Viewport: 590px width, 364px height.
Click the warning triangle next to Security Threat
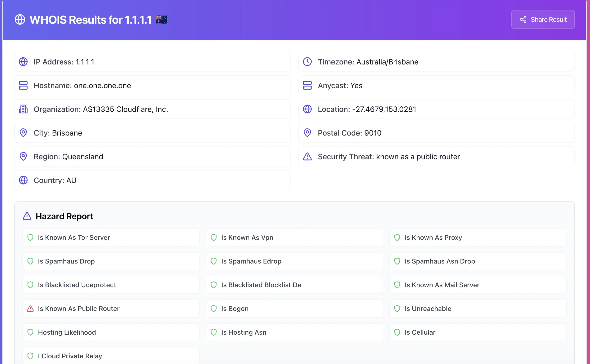(x=307, y=156)
